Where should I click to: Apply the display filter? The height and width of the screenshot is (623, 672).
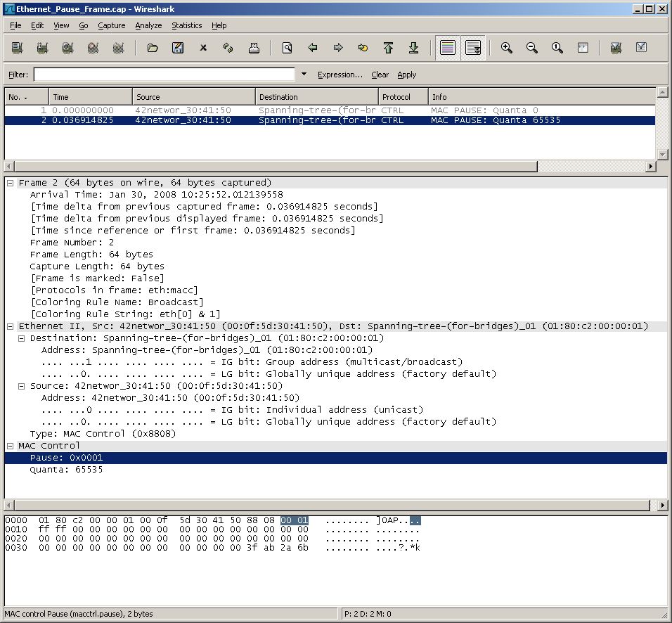(407, 75)
